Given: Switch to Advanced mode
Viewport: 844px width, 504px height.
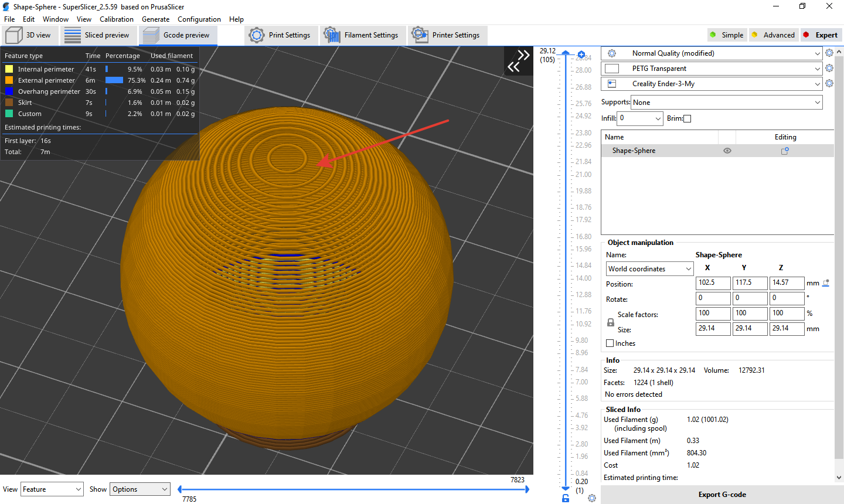Looking at the screenshot, I should pyautogui.click(x=774, y=35).
